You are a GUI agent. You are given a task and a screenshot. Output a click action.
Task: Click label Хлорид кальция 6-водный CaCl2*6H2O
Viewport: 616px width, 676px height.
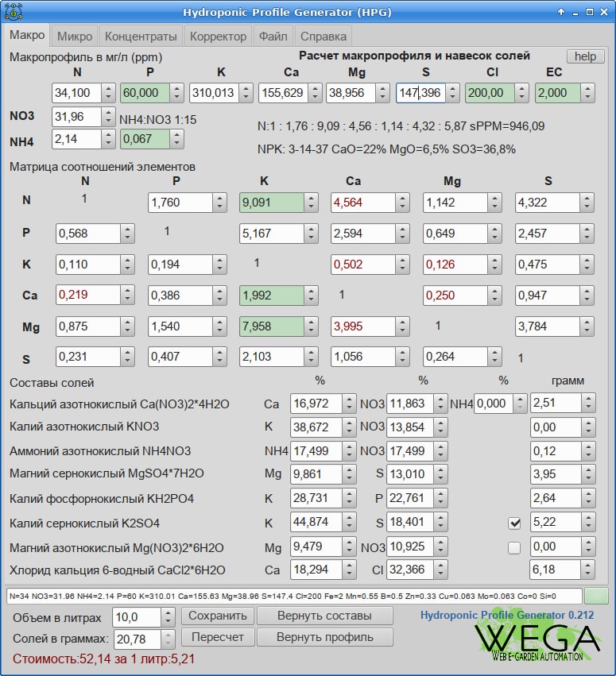point(118,570)
